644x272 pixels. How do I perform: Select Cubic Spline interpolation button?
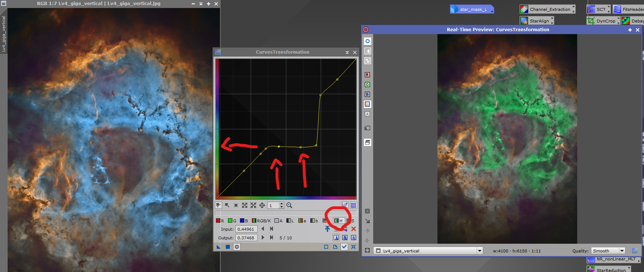[x=345, y=238]
